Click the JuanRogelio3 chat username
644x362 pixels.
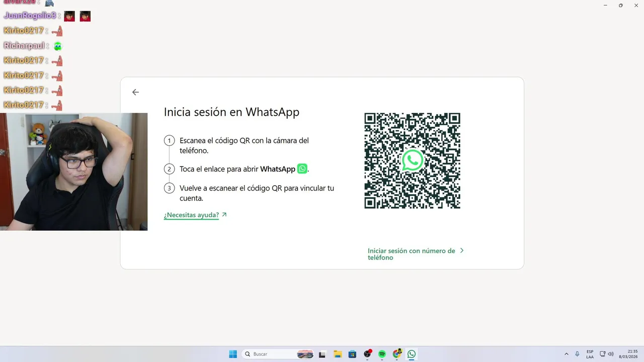coord(30,16)
